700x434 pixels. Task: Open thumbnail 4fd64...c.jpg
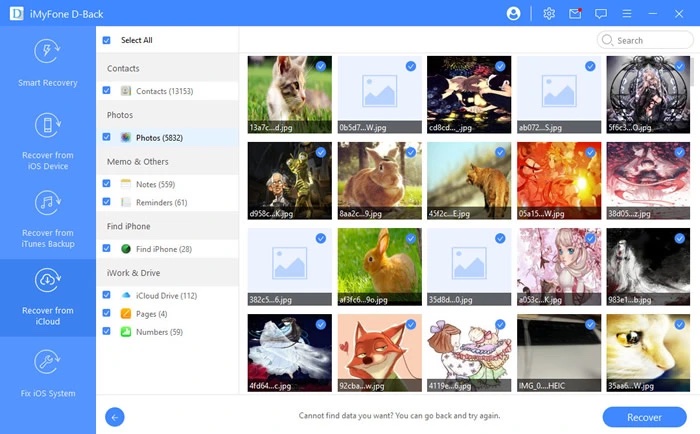(x=290, y=353)
